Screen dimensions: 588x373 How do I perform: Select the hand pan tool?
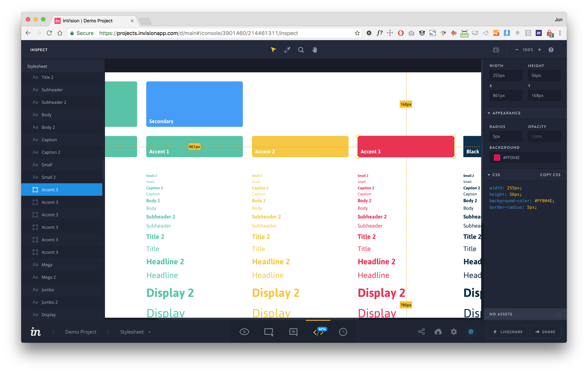click(315, 50)
